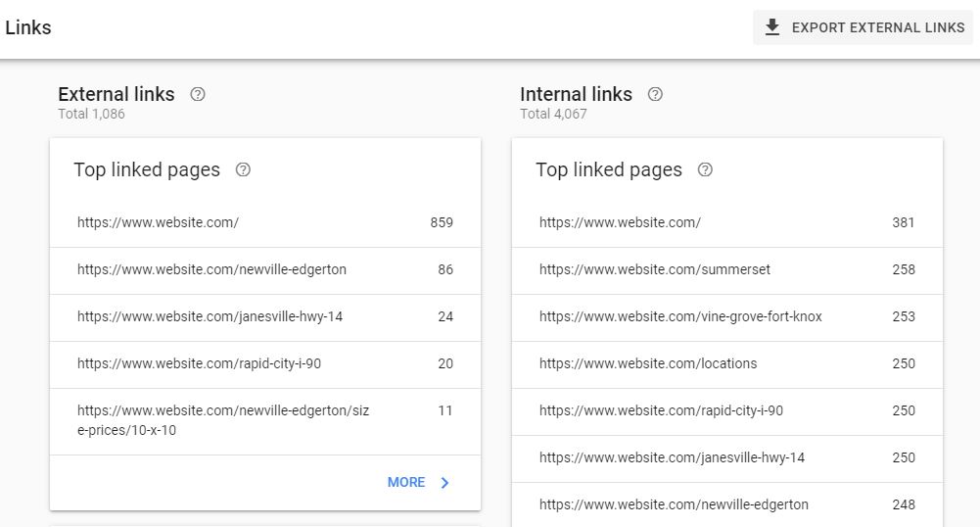Image resolution: width=980 pixels, height=527 pixels.
Task: Open internal rapid-city-i-90 row with 250 links
Action: [726, 410]
